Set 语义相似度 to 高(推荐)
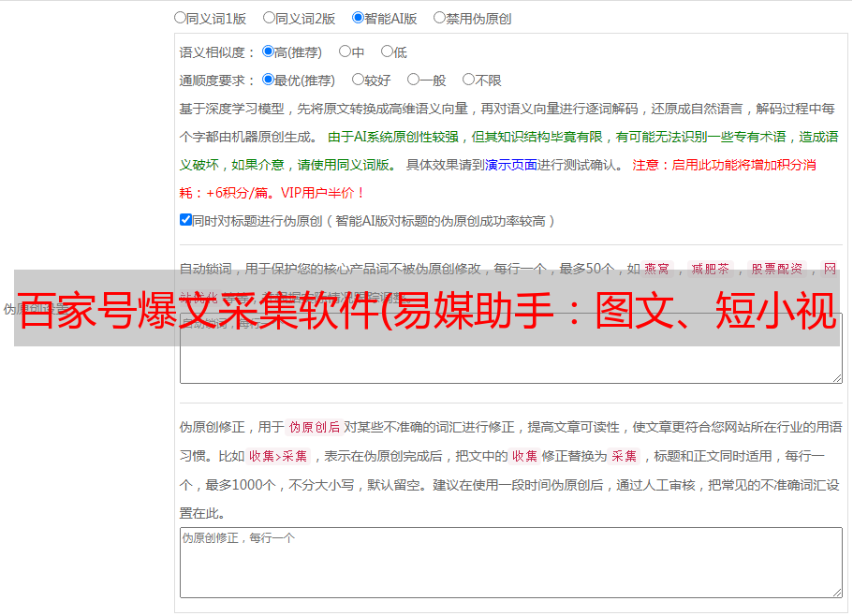853x616 pixels. (x=268, y=51)
